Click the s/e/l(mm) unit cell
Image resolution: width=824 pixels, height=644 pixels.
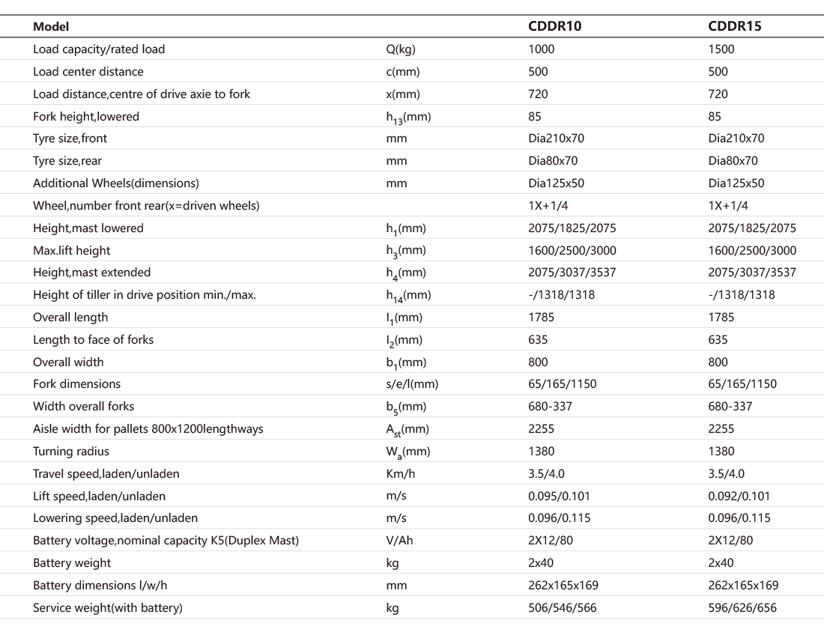[412, 384]
